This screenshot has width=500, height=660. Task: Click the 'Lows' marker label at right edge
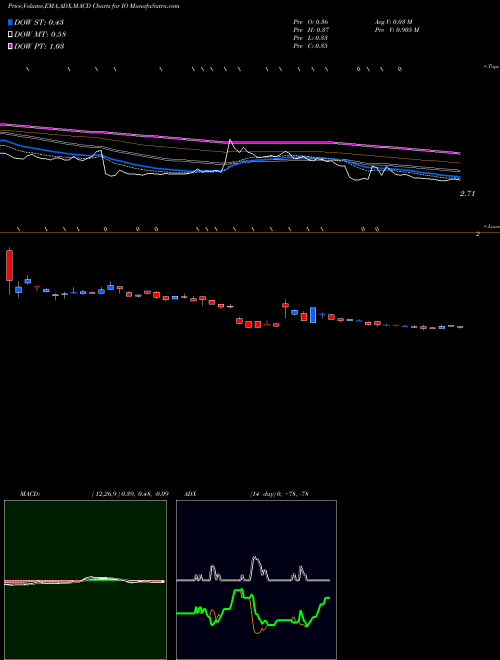pyautogui.click(x=492, y=226)
